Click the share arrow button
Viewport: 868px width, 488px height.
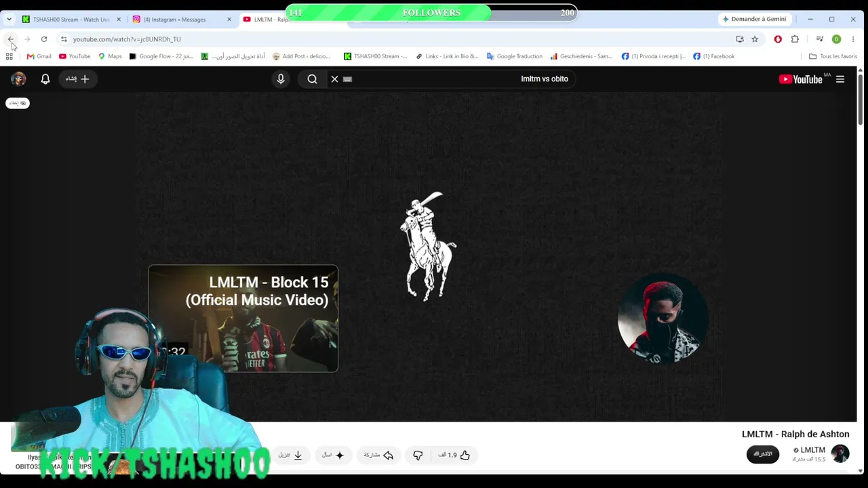pos(378,455)
